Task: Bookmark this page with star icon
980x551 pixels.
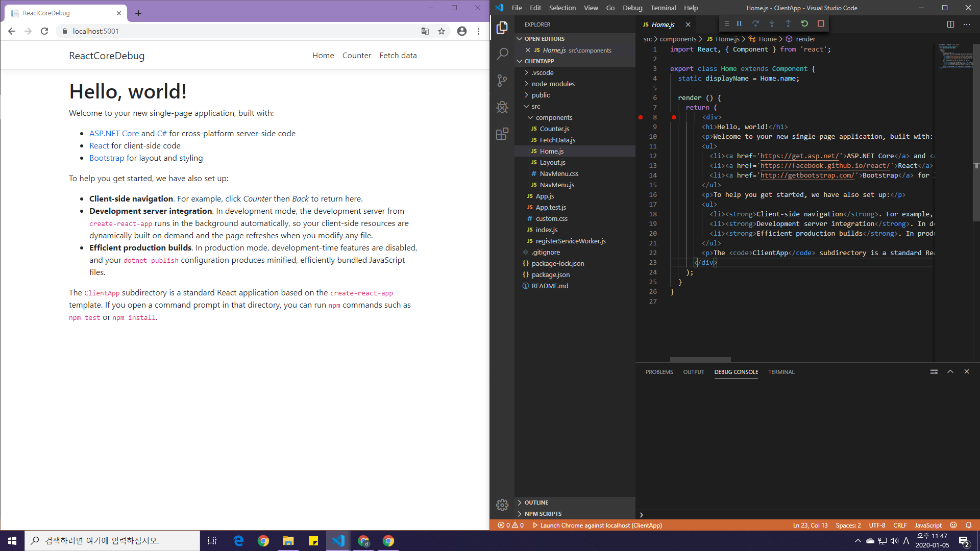Action: (442, 31)
